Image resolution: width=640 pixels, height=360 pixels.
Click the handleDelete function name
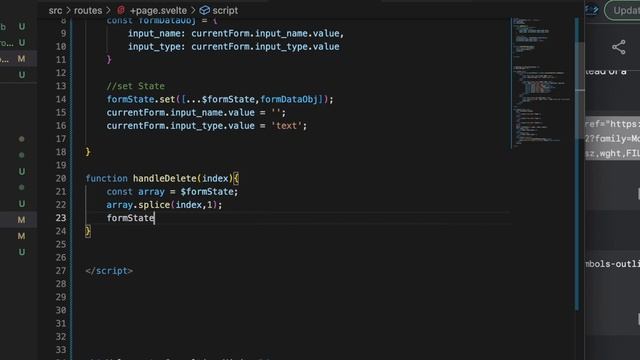[x=164, y=178]
